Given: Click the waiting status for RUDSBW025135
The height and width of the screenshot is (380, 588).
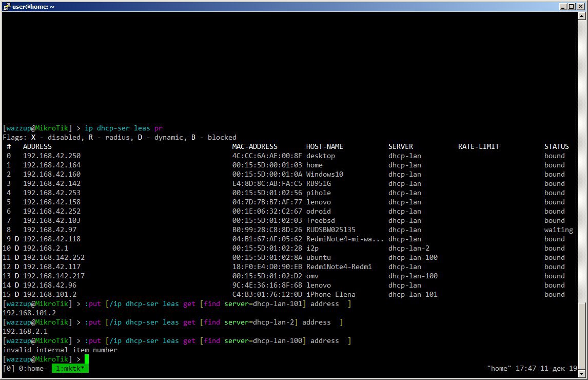Looking at the screenshot, I should point(559,230).
